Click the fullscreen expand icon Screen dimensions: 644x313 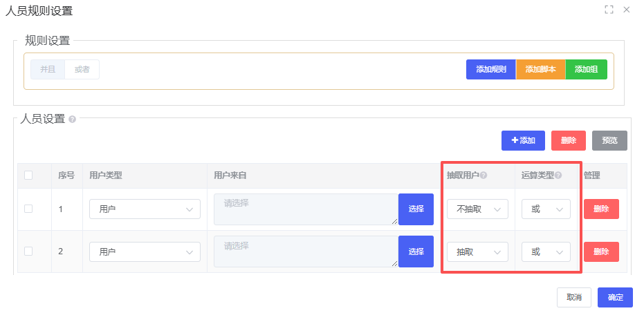609,10
